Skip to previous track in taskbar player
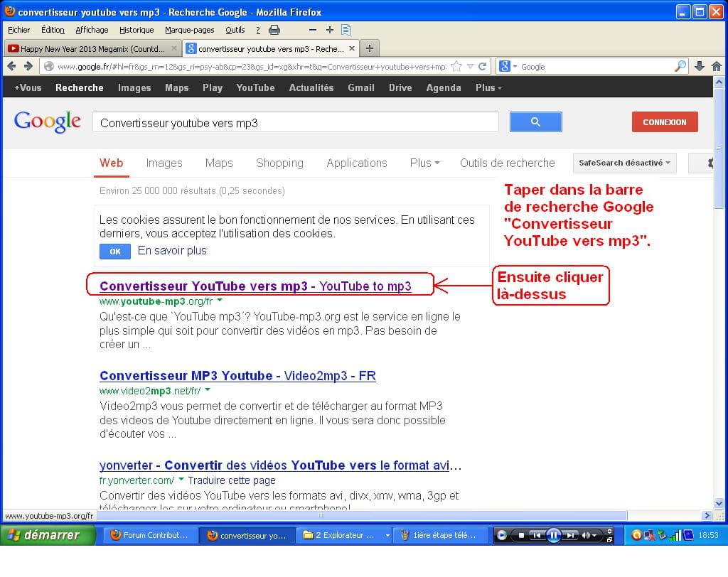Viewport: 728px width, 577px height. [x=537, y=535]
